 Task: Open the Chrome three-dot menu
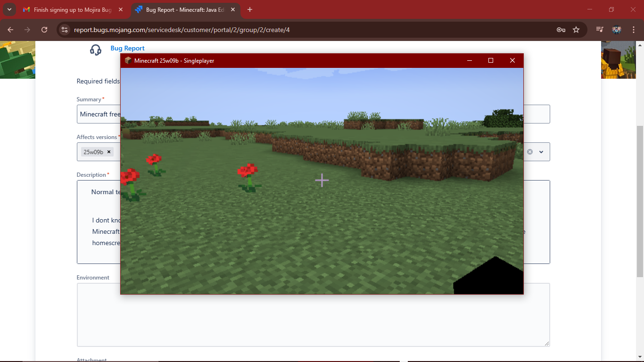pyautogui.click(x=634, y=30)
